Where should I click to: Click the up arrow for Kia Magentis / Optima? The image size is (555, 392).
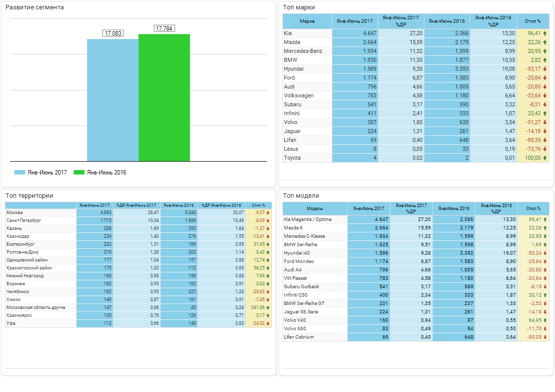545,219
